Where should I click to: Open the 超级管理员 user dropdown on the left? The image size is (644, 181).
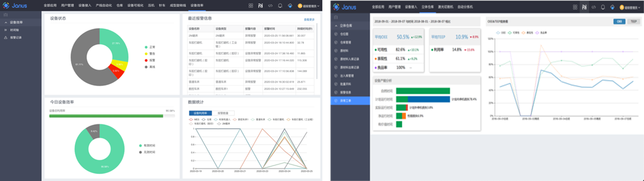point(309,6)
